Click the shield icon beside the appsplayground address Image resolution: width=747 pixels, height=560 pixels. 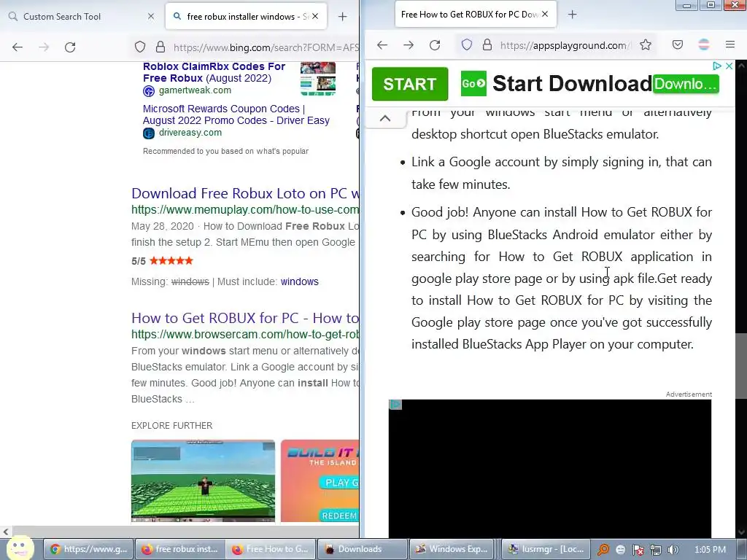click(x=467, y=44)
